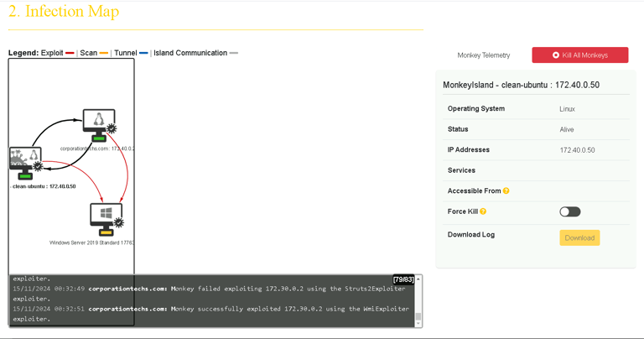Click the 'Alive' status value
Screen dimensions: 644x339
tap(567, 129)
